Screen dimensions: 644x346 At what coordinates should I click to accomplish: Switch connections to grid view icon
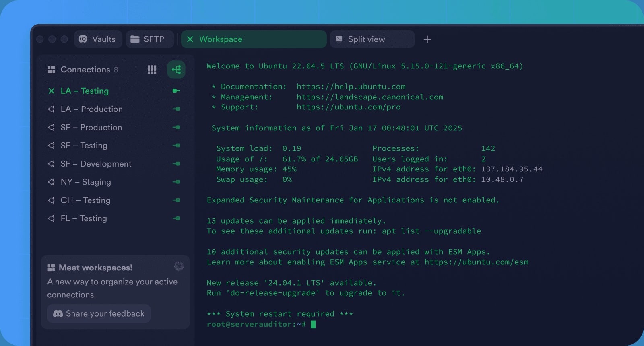coord(152,70)
